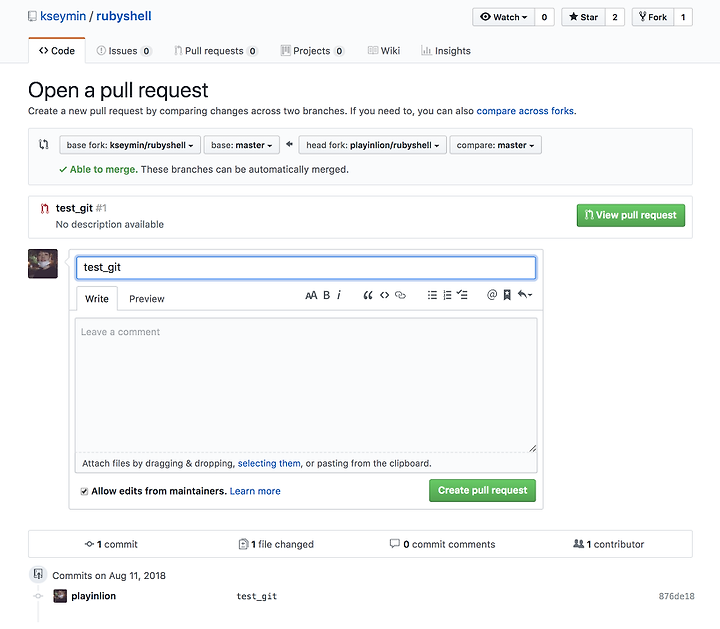This screenshot has height=629, width=720.
Task: Select the Write tab
Action: (97, 298)
